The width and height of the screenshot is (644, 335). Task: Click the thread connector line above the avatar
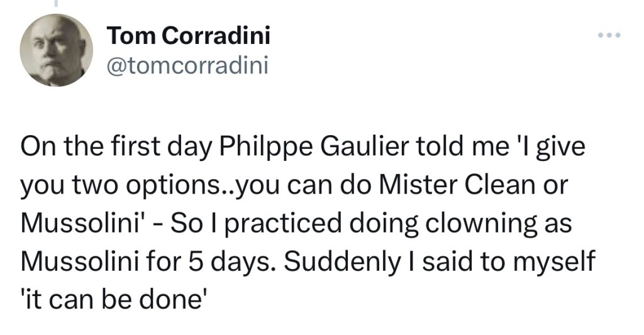(x=55, y=4)
